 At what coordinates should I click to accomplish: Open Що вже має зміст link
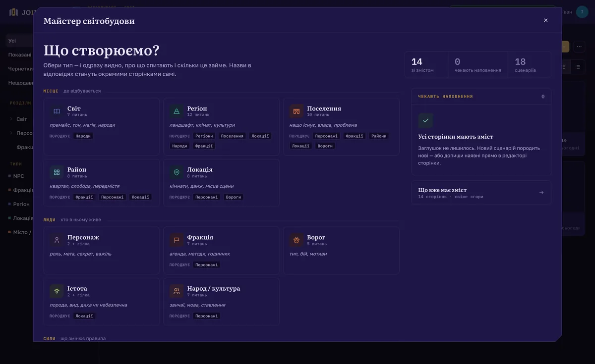click(x=481, y=193)
